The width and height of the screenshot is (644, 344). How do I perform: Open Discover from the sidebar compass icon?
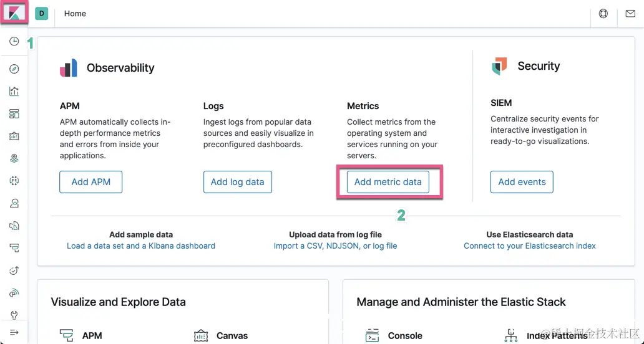coord(14,69)
